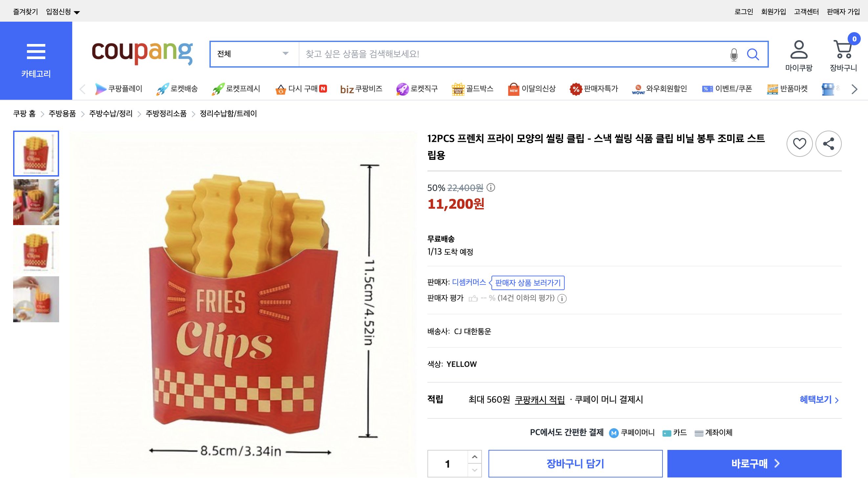Select the 로켓배송 rocket icon
868x485 pixels.
click(x=163, y=89)
